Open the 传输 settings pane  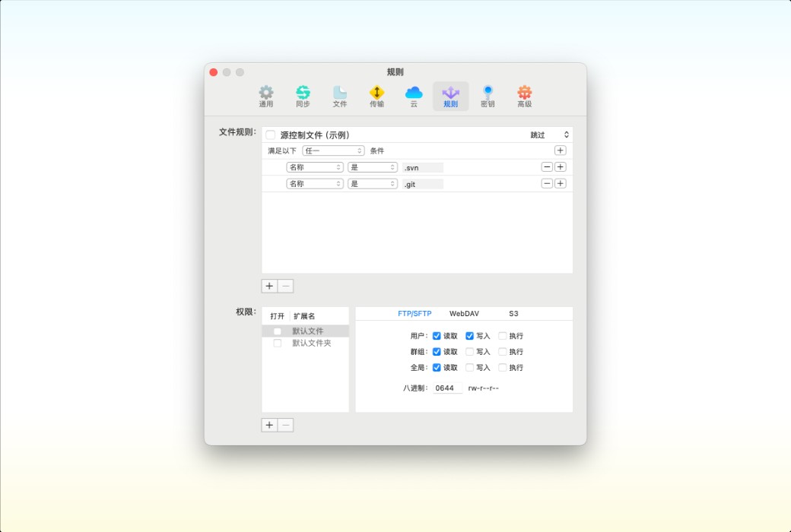pyautogui.click(x=376, y=95)
